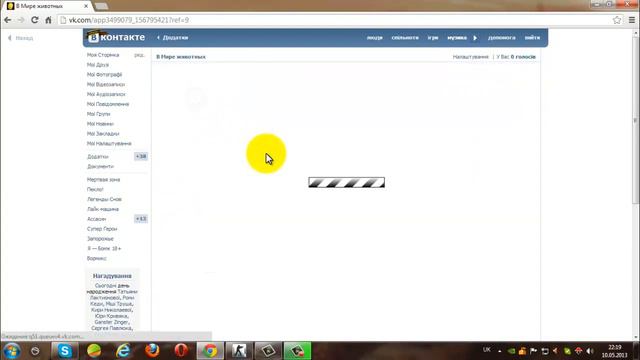Launch the 'Ассасин' app link
This screenshot has width=640, height=360.
96,219
